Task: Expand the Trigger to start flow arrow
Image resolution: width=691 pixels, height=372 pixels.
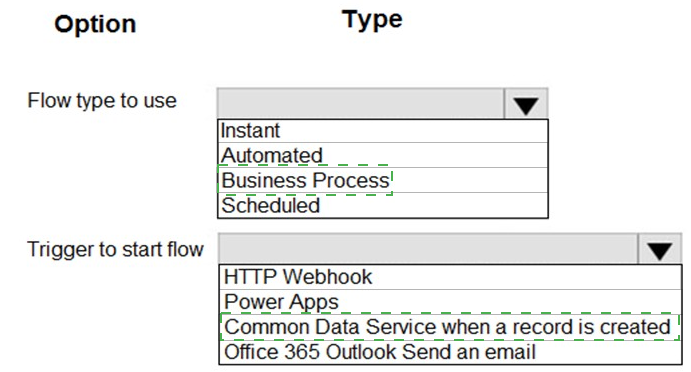Action: pos(659,249)
